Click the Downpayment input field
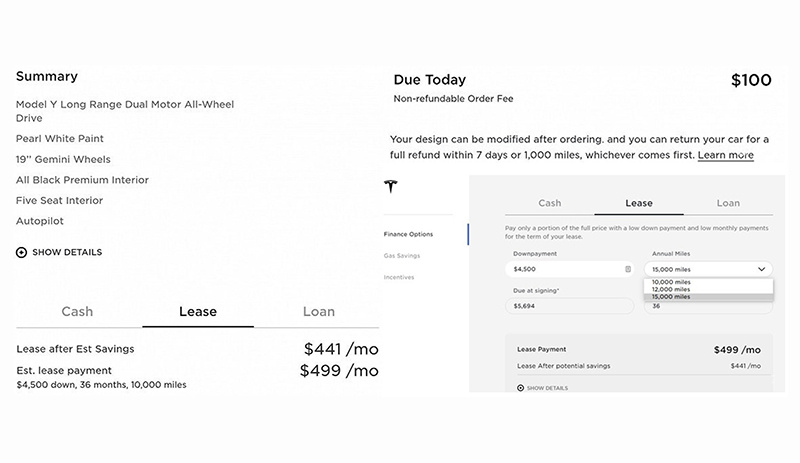Screen dimensions: 800x463 point(569,269)
